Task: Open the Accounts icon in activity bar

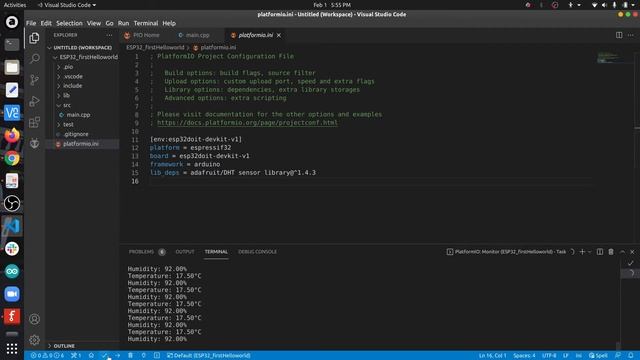Action: (x=34, y=319)
